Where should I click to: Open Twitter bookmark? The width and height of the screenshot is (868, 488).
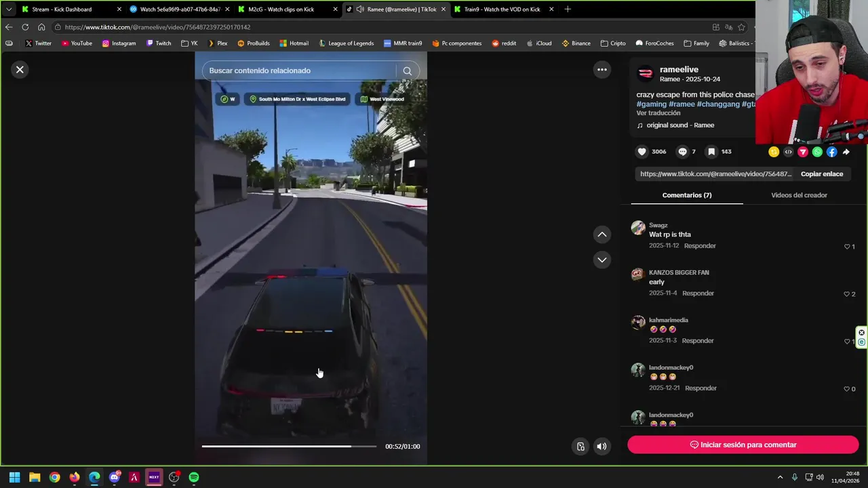tap(38, 43)
